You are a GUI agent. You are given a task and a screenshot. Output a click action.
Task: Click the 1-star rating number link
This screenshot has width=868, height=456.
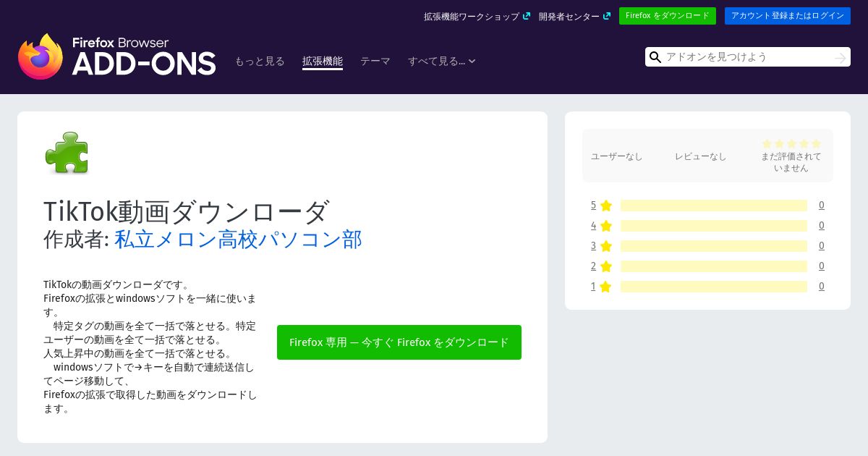pos(594,287)
